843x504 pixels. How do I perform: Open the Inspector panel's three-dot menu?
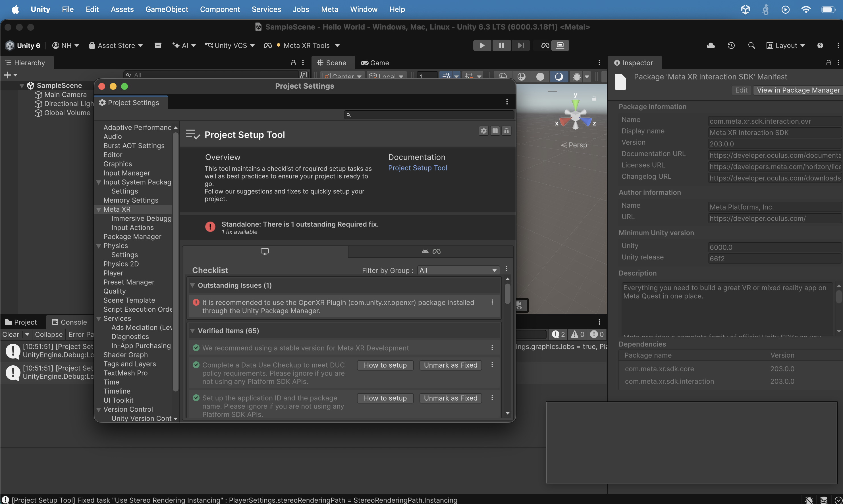838,63
